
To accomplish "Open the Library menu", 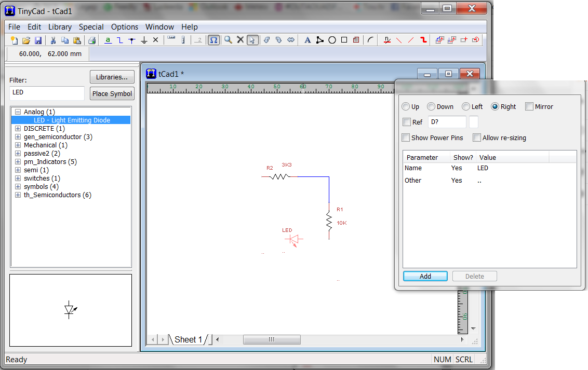I will (x=60, y=27).
